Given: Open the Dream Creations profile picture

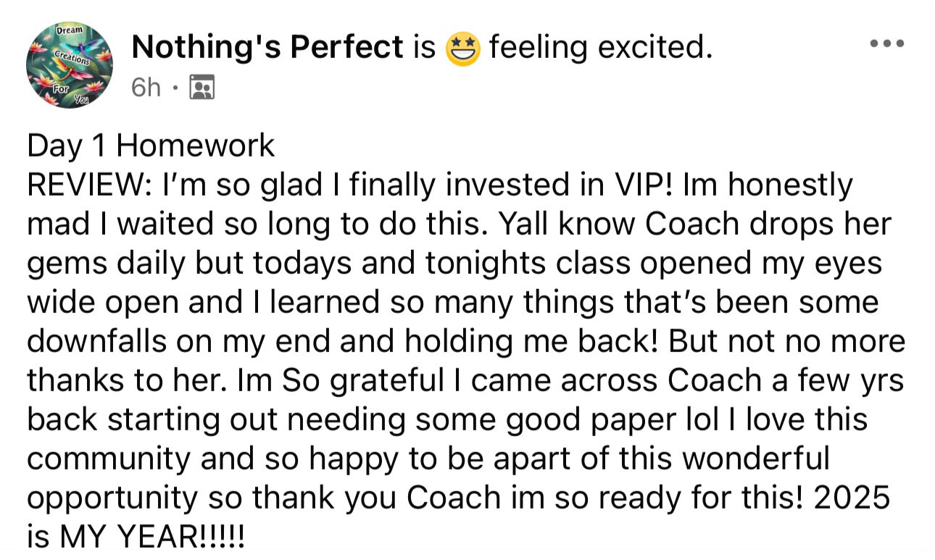Looking at the screenshot, I should pos(70,67).
